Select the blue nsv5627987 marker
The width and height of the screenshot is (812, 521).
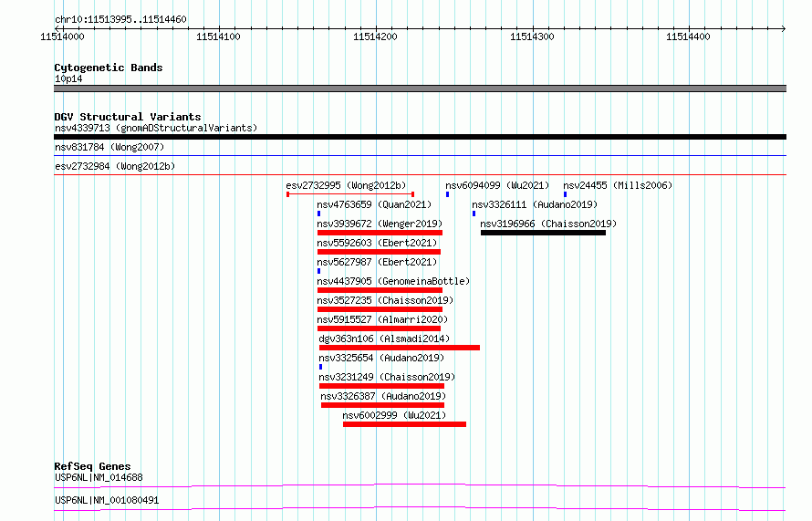pyautogui.click(x=318, y=271)
